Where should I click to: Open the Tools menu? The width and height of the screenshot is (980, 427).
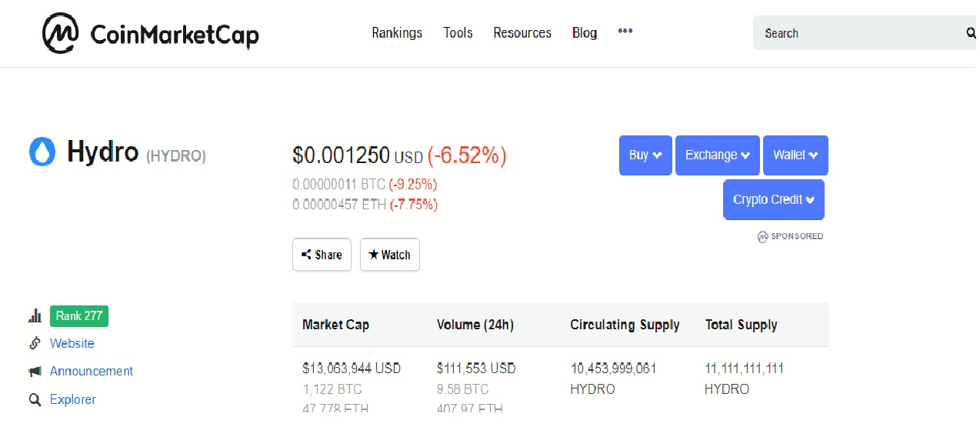point(458,33)
